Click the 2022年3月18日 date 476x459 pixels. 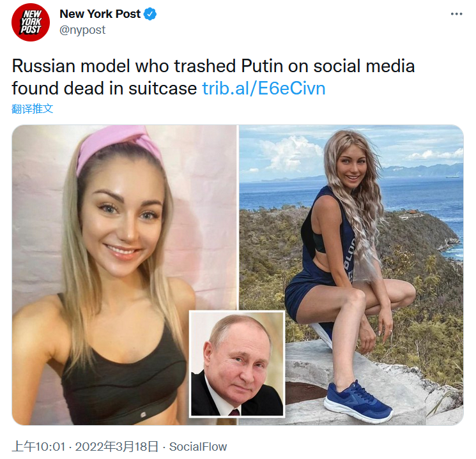117,447
